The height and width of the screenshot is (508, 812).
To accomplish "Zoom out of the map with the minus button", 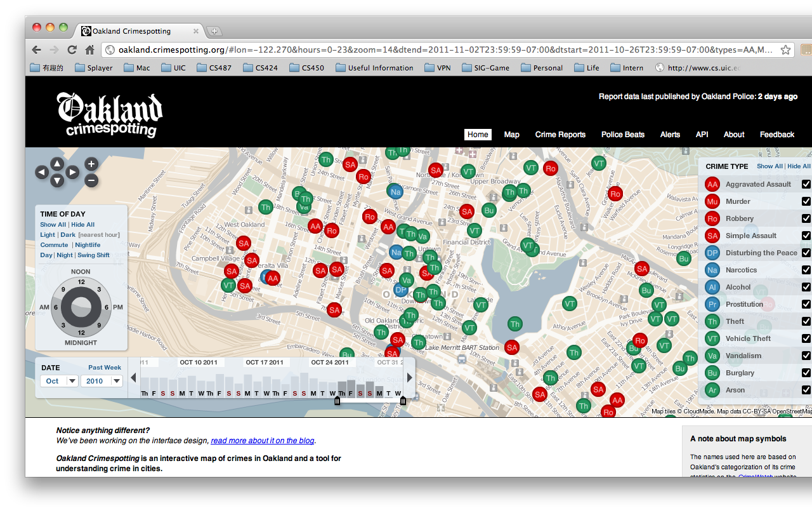I will click(x=91, y=180).
